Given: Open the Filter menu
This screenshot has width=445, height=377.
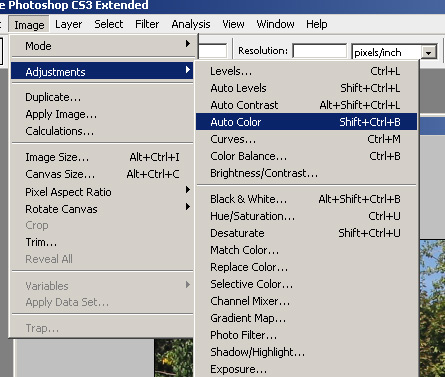Looking at the screenshot, I should tap(147, 24).
